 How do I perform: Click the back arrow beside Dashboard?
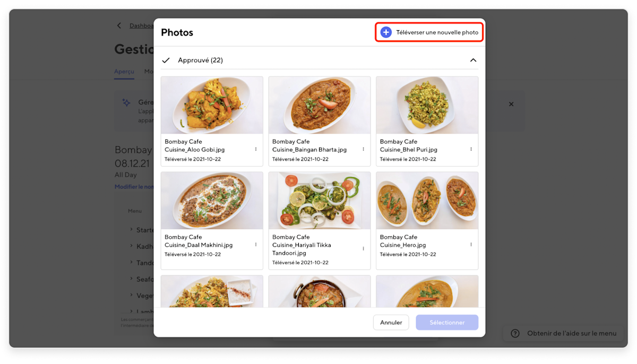pos(119,25)
